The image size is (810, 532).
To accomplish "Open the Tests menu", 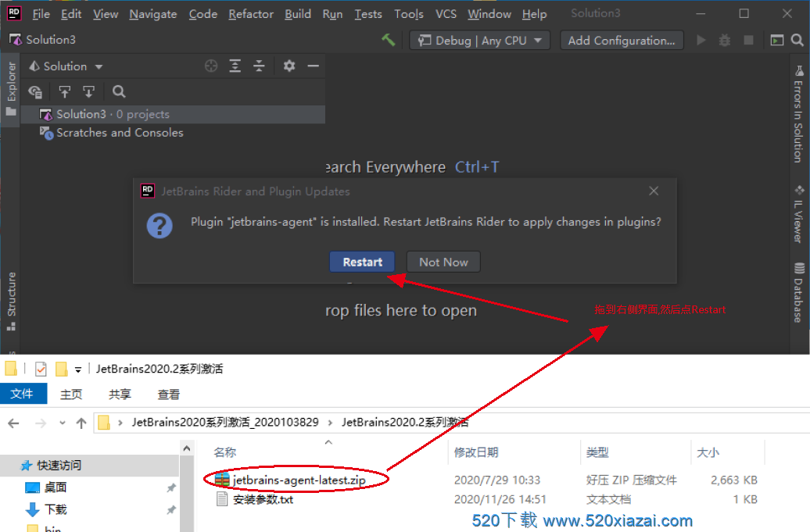I will coord(367,14).
